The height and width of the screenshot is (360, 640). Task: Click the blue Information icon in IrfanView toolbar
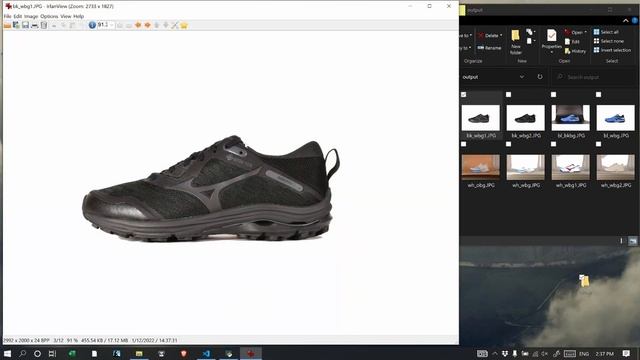tap(92, 25)
